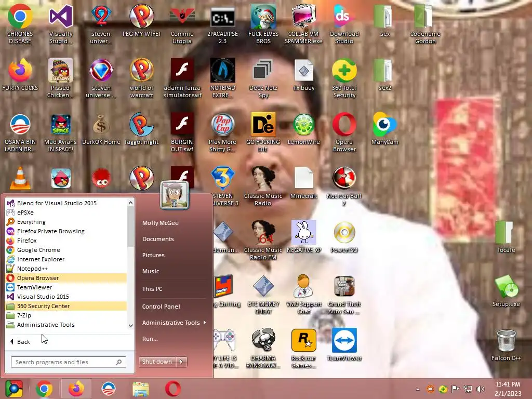Click the volume speaker tray icon

pyautogui.click(x=480, y=389)
